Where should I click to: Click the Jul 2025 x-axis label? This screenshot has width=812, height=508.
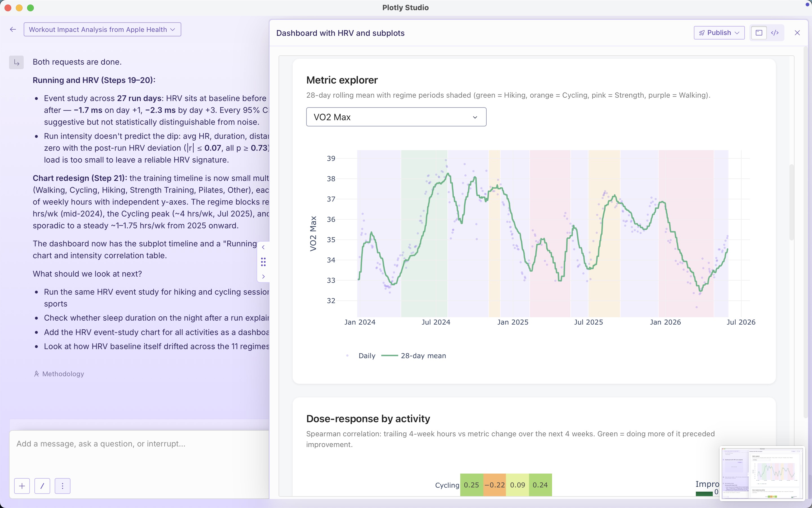coord(588,322)
